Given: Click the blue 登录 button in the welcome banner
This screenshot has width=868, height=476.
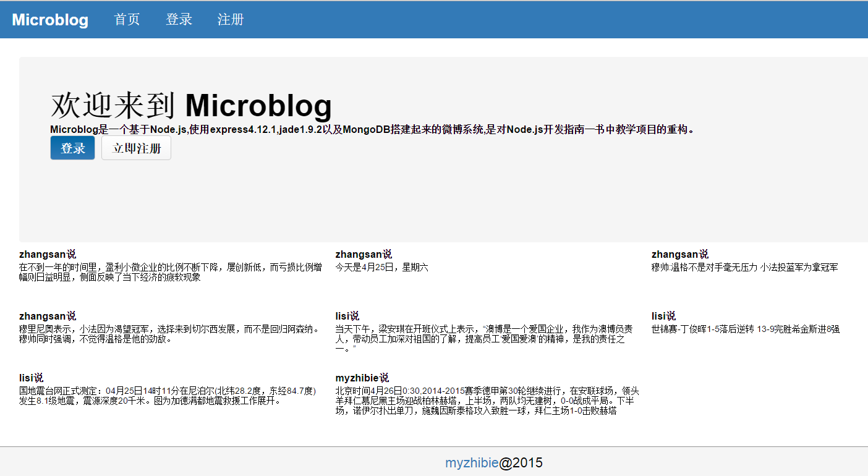Looking at the screenshot, I should coord(73,148).
